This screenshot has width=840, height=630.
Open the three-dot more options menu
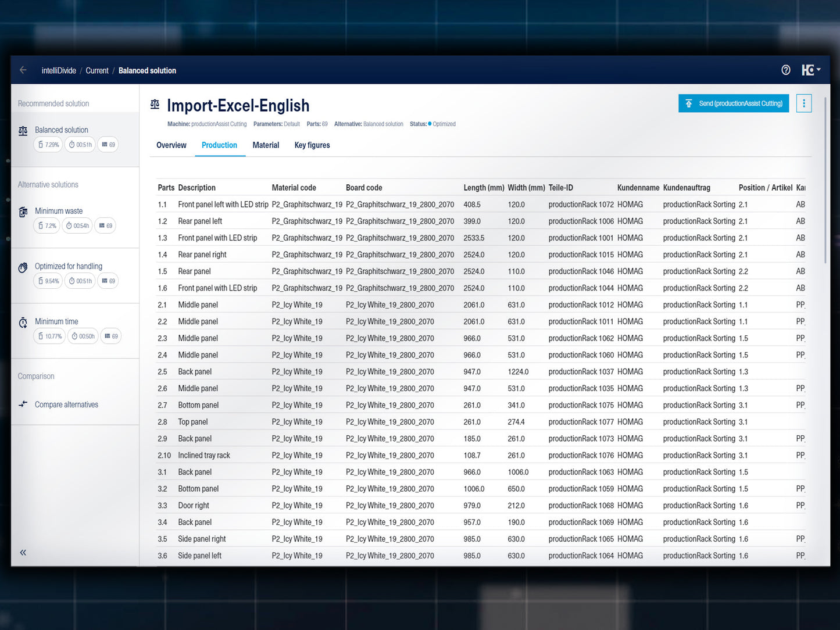803,103
